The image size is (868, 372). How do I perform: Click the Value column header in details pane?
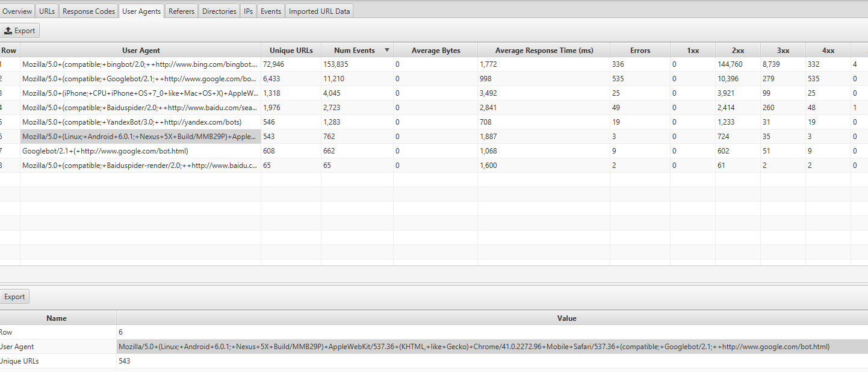tap(492, 318)
